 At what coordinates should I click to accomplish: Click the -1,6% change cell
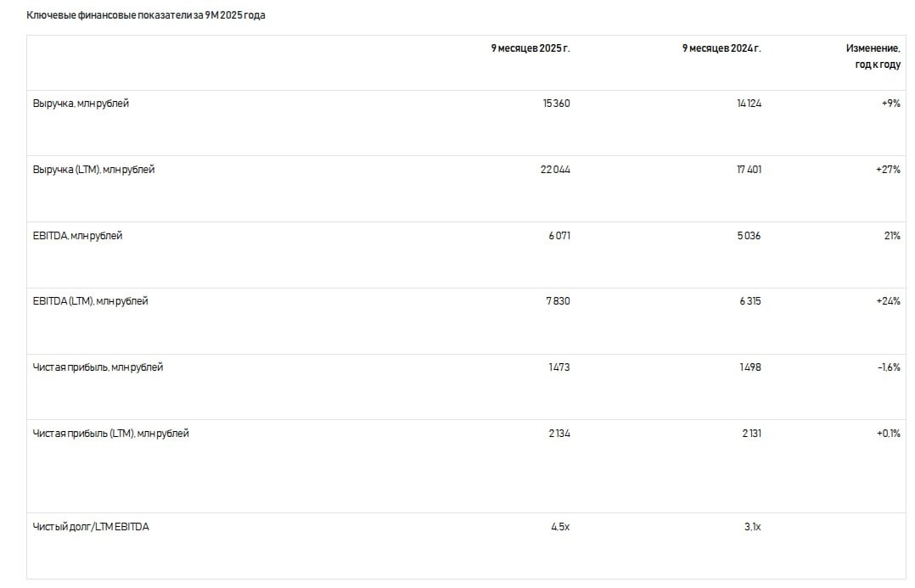(888, 367)
